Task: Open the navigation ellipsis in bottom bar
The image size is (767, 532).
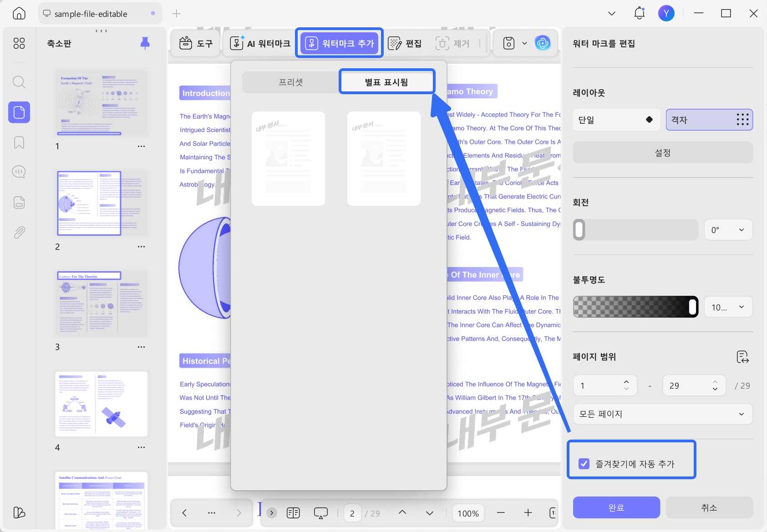Action: click(212, 513)
